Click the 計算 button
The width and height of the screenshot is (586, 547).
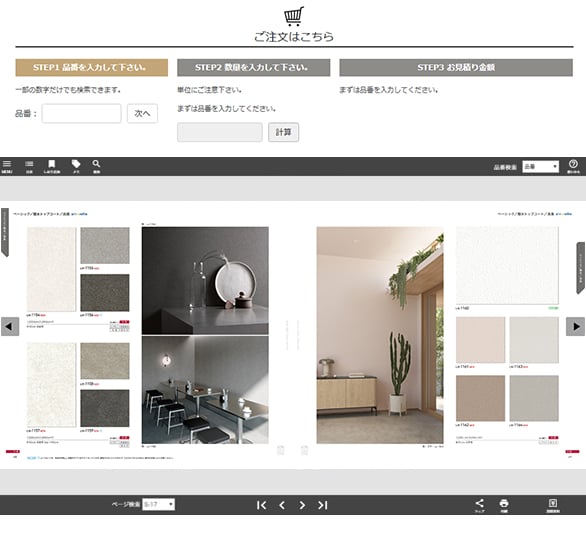pyautogui.click(x=283, y=132)
